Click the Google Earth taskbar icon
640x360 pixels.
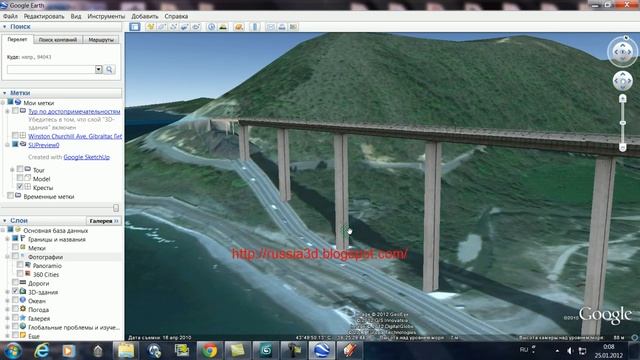tap(322, 351)
